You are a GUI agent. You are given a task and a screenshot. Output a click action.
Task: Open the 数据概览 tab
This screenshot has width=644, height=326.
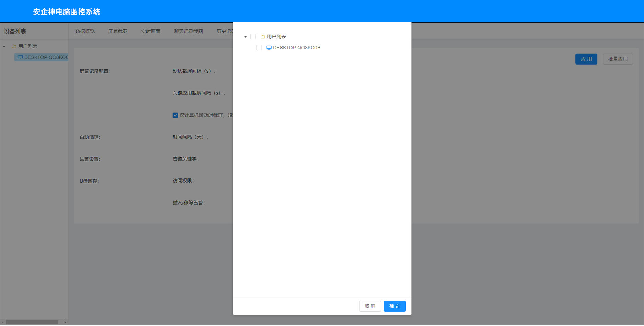[85, 31]
